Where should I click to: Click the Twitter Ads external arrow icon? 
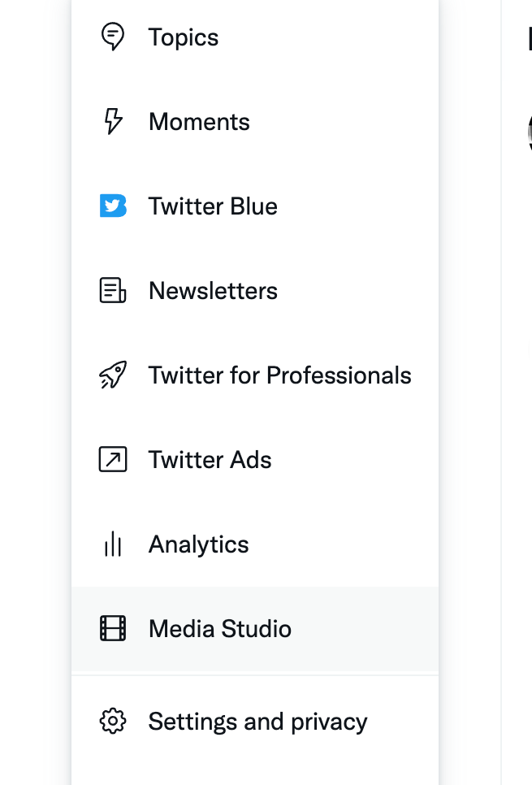coord(113,459)
